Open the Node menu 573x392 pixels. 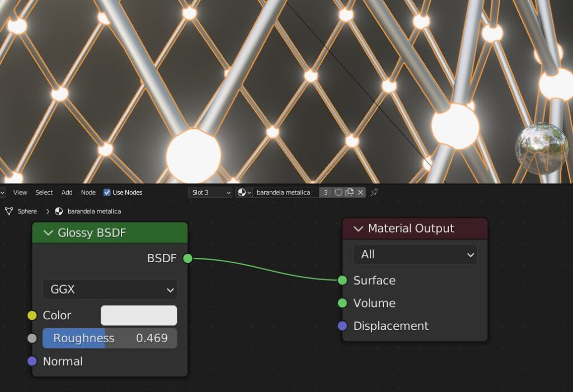88,192
